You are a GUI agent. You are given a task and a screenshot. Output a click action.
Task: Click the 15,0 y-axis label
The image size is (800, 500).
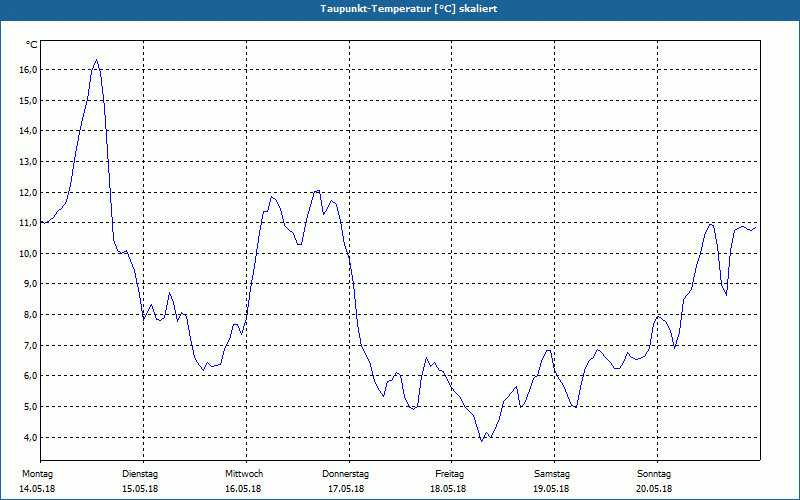coord(29,101)
